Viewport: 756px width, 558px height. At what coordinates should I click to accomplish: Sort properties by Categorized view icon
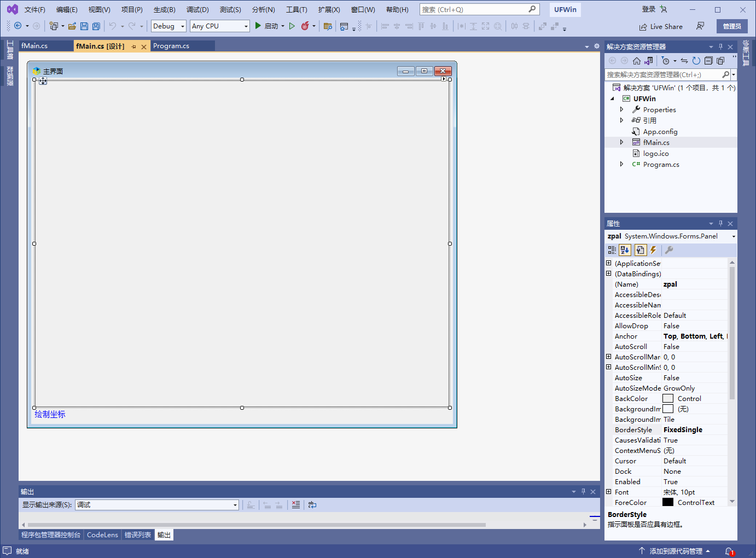pos(612,250)
